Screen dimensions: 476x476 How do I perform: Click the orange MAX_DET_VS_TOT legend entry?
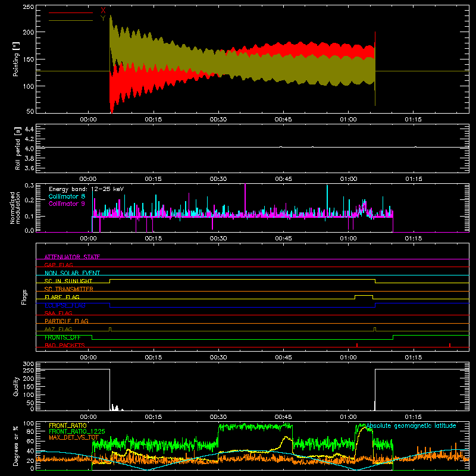(x=74, y=437)
